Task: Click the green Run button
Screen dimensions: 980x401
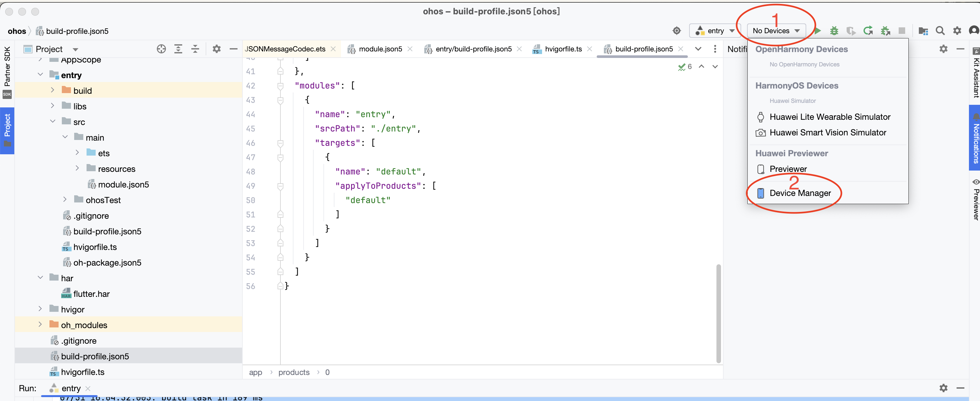Action: [818, 31]
